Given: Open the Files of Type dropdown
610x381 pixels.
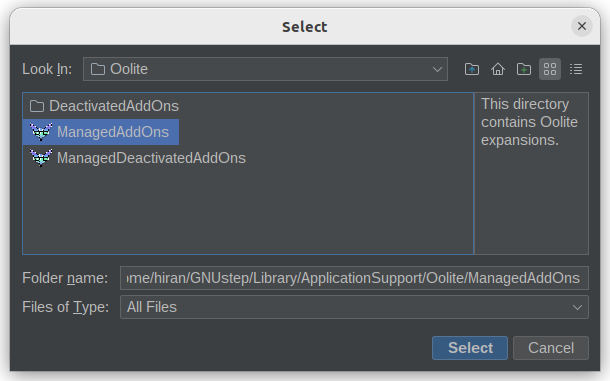Looking at the screenshot, I should tap(354, 307).
